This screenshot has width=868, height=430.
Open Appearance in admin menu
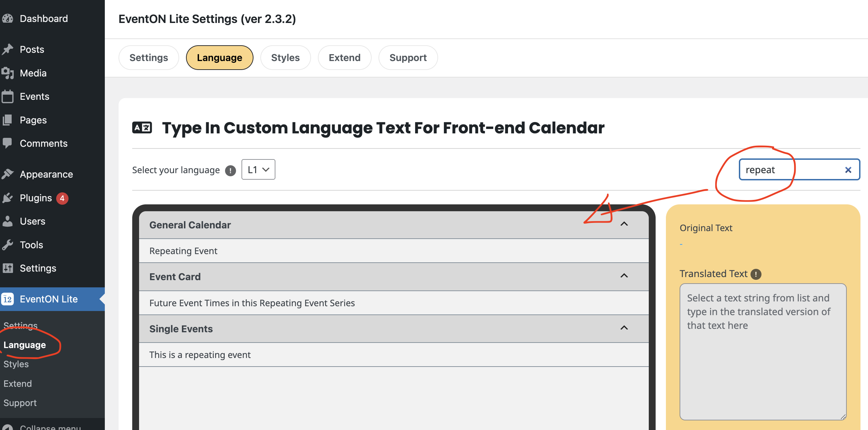click(46, 174)
